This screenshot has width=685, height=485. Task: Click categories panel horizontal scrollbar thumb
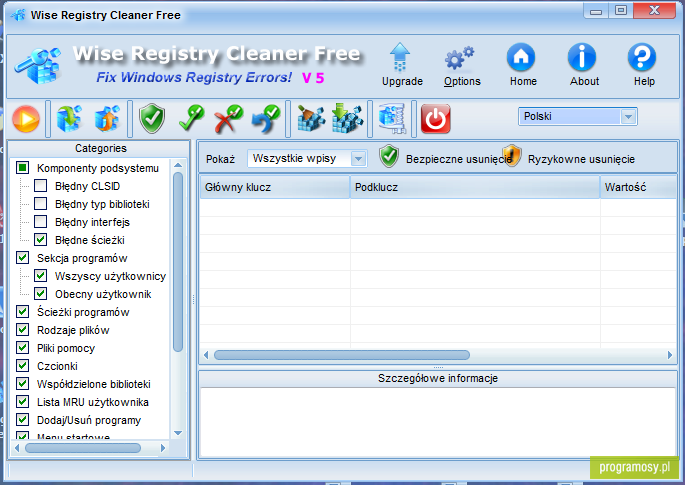coord(83,448)
